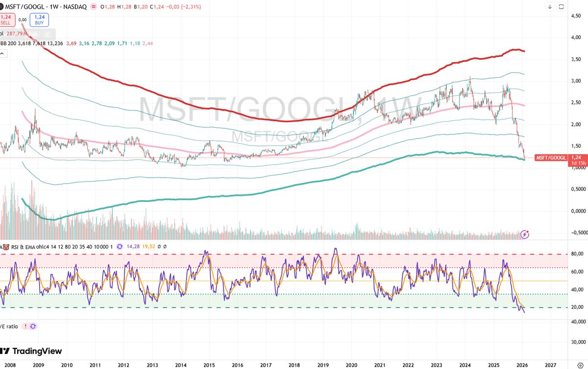Click the BUY 1,24 button
Screen dimensions: 588x369
[38, 20]
